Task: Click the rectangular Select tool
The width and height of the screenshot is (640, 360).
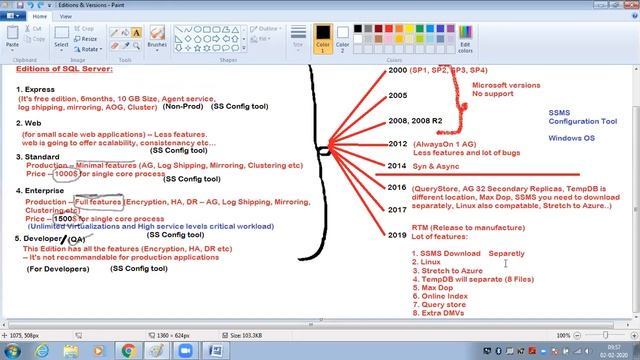Action: pos(61,33)
